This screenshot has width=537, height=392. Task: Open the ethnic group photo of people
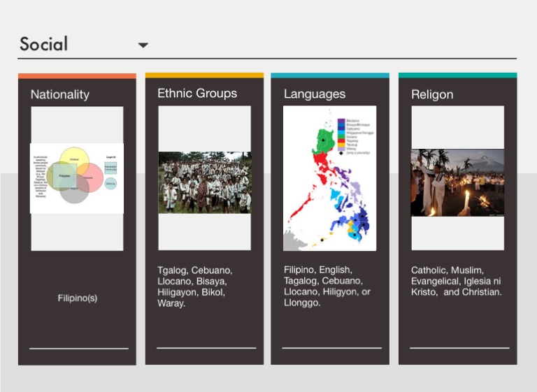204,182
